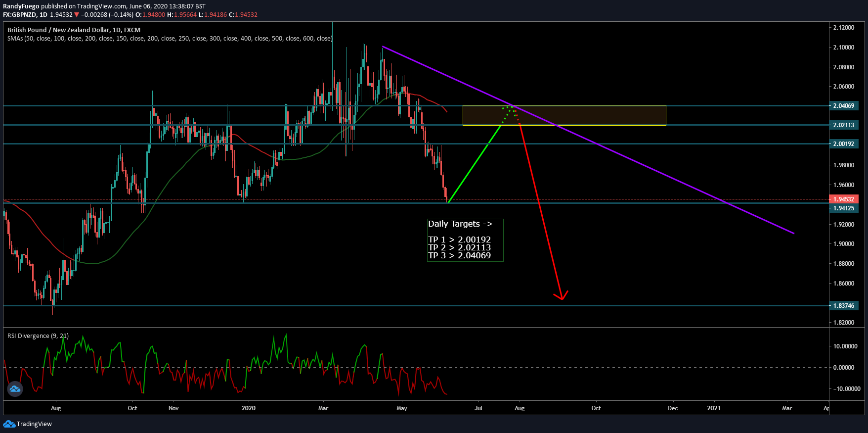Click the 2020 label on time axis
868x433 pixels.
(249, 408)
